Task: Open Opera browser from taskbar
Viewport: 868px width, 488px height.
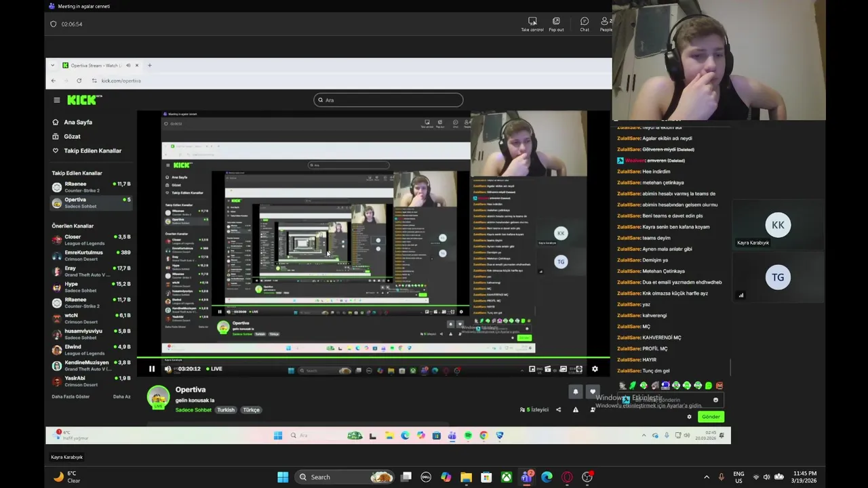Action: point(567,477)
